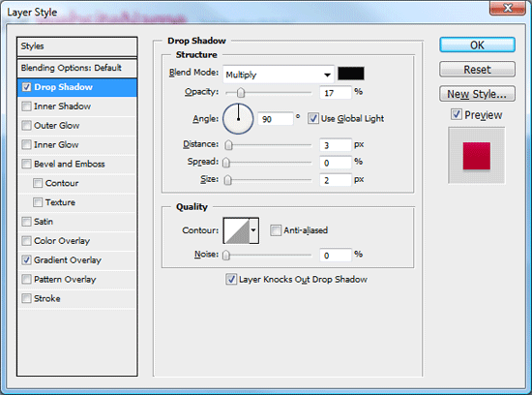Click the OK button
532x395 pixels.
(477, 45)
